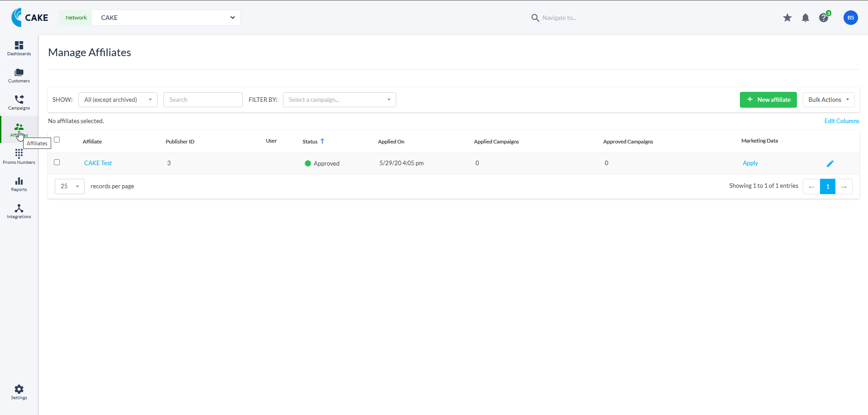
Task: Edit CAKE Test with pencil icon
Action: [830, 163]
